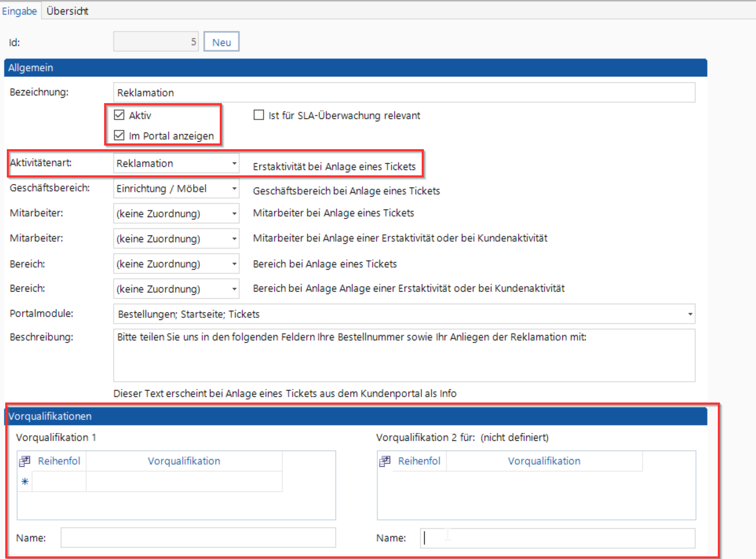Switch to the Eingabe tab
This screenshot has height=559, width=756.
click(x=19, y=11)
